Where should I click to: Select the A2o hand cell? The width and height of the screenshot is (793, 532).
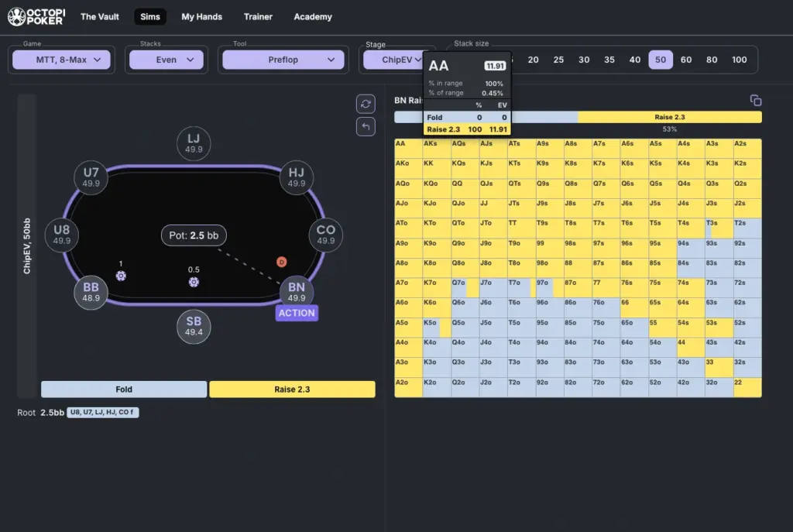(408, 387)
